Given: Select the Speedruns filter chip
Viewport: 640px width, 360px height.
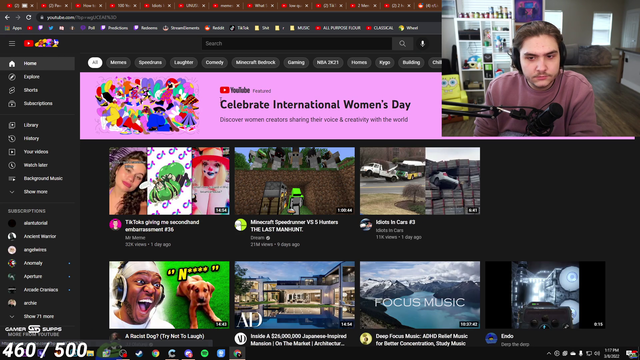Looking at the screenshot, I should pos(150,62).
